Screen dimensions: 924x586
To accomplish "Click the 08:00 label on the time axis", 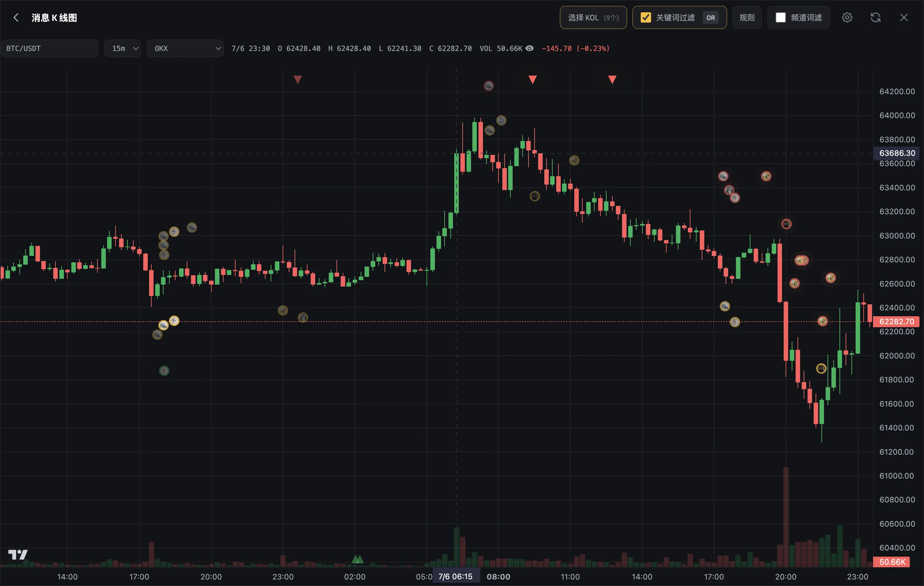I will pyautogui.click(x=498, y=576).
